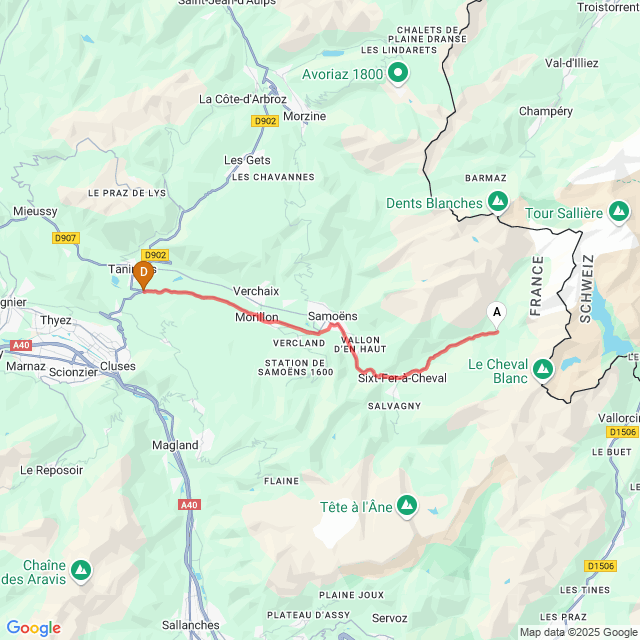Click the D907 road shield

click(x=66, y=238)
